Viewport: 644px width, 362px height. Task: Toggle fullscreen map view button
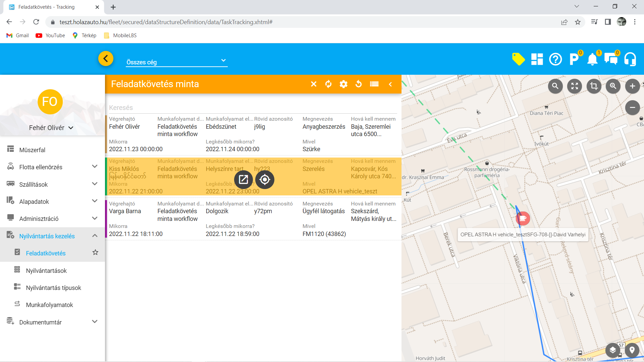pos(575,86)
